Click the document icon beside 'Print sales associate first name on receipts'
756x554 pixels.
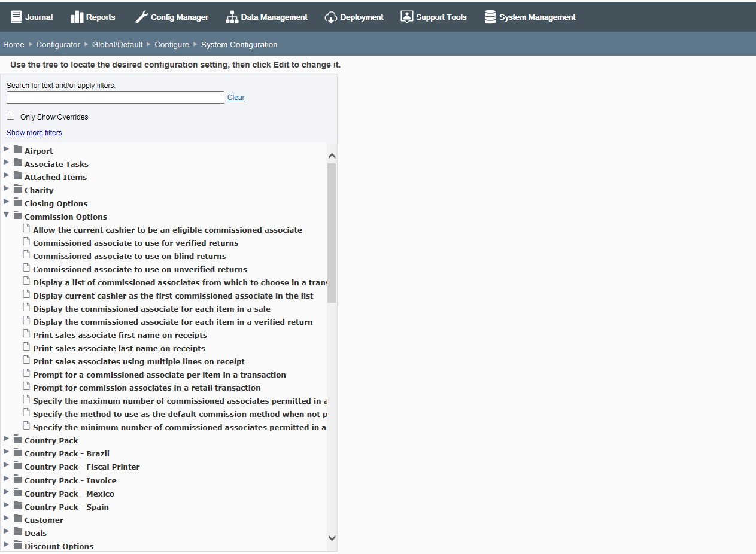coord(26,334)
